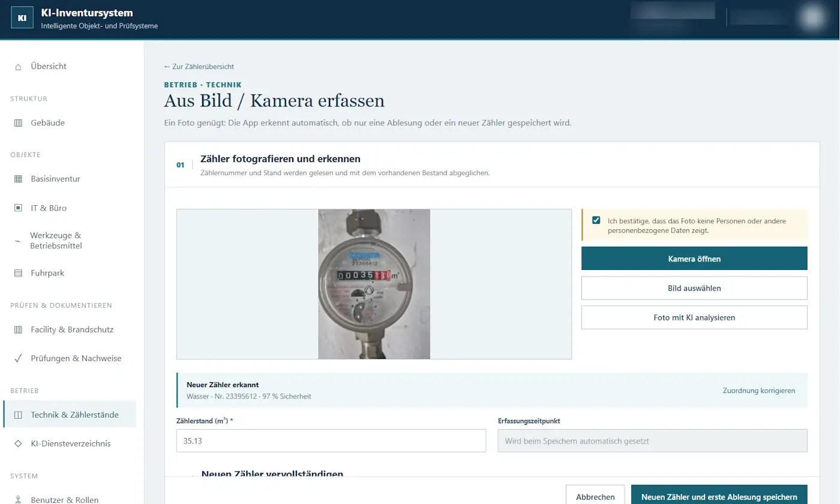This screenshot has height=504, width=840.
Task: Click the IT & Büro icon
Action: pyautogui.click(x=18, y=208)
